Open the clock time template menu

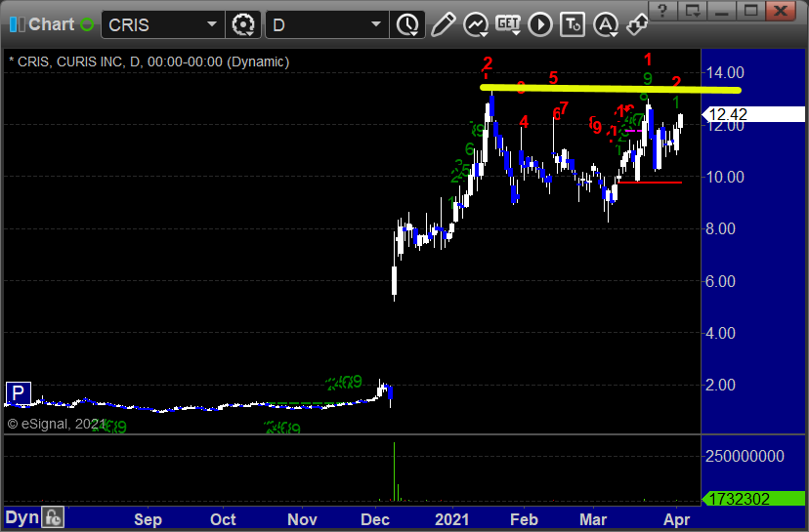click(408, 24)
